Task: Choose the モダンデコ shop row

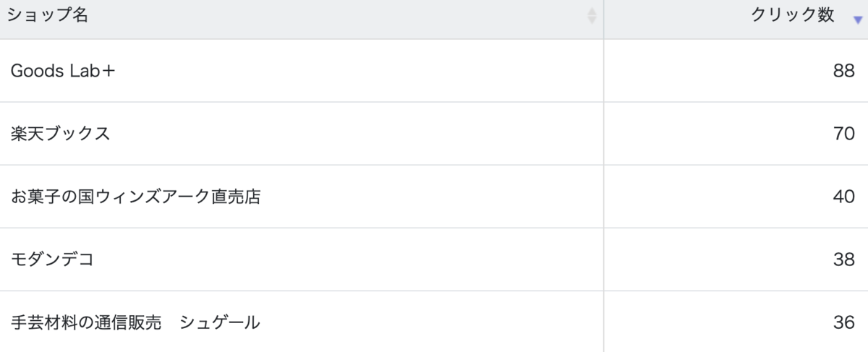Action: pyautogui.click(x=434, y=259)
